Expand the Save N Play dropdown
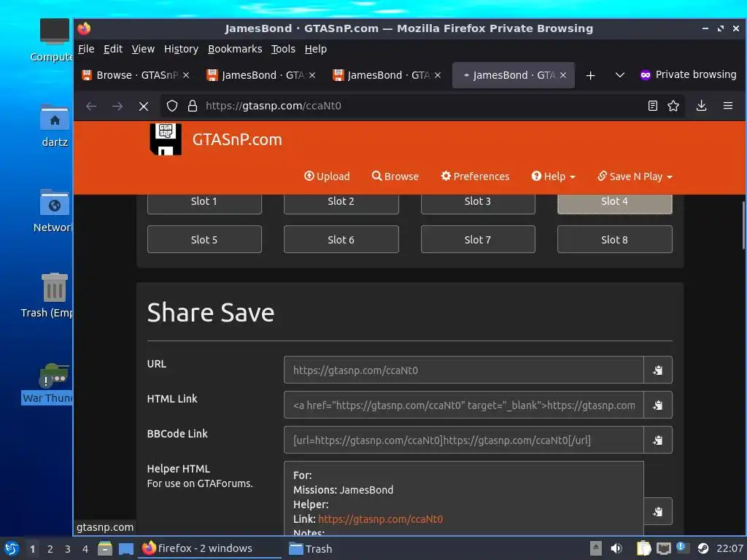Viewport: 747px width, 560px height. pos(635,176)
